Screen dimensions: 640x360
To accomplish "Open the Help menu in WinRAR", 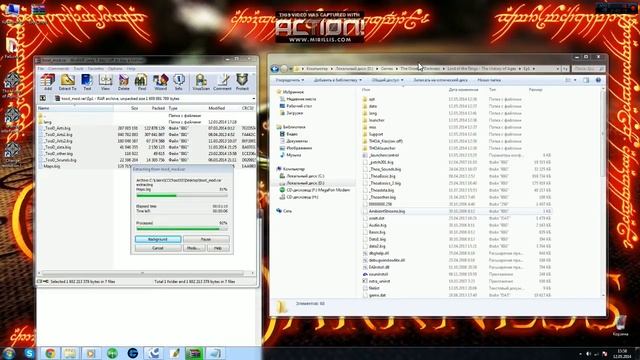I will (131, 69).
